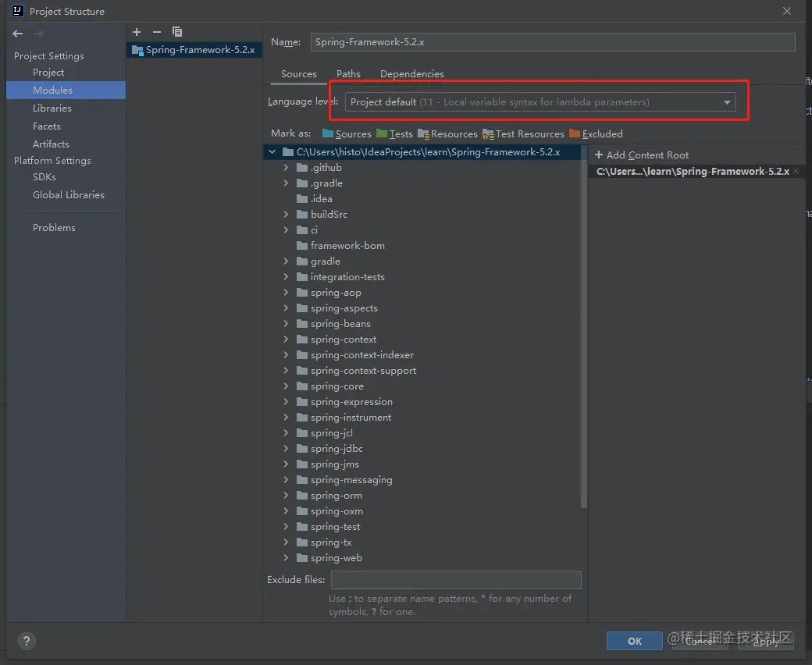Mark as Tests folder icon

(382, 133)
